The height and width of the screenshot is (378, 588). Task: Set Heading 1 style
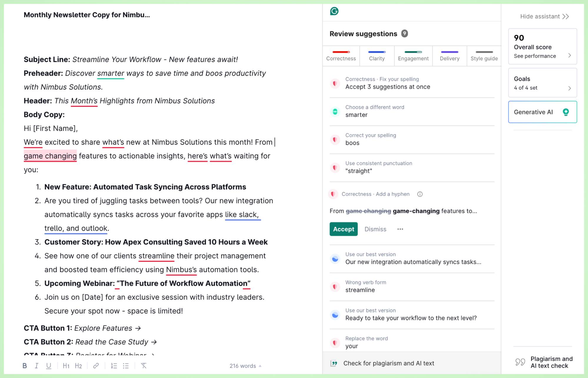(x=66, y=366)
